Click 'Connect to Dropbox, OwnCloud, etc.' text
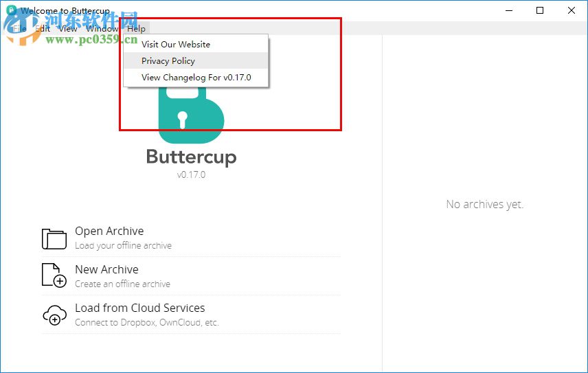The height and width of the screenshot is (373, 588). (x=146, y=322)
